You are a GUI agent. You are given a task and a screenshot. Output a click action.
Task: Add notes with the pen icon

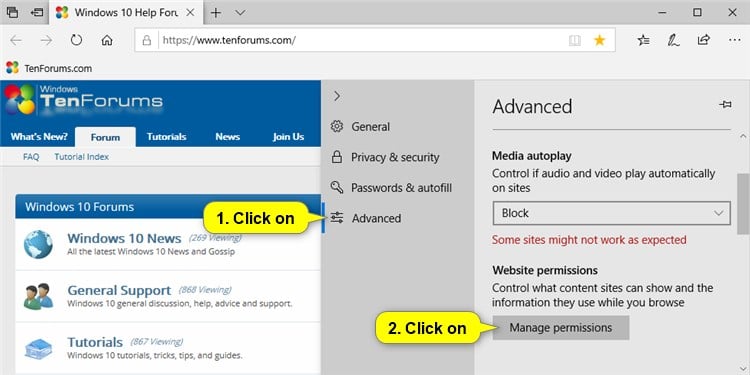(673, 40)
